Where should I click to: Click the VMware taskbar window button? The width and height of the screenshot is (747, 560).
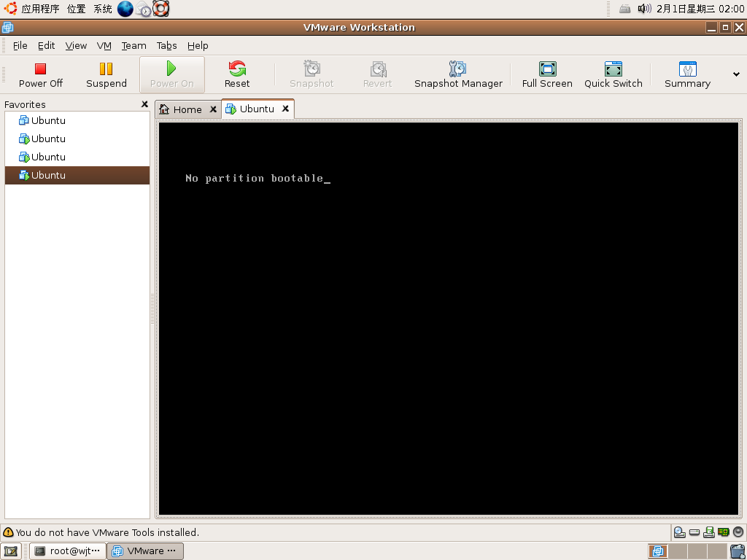tap(145, 551)
